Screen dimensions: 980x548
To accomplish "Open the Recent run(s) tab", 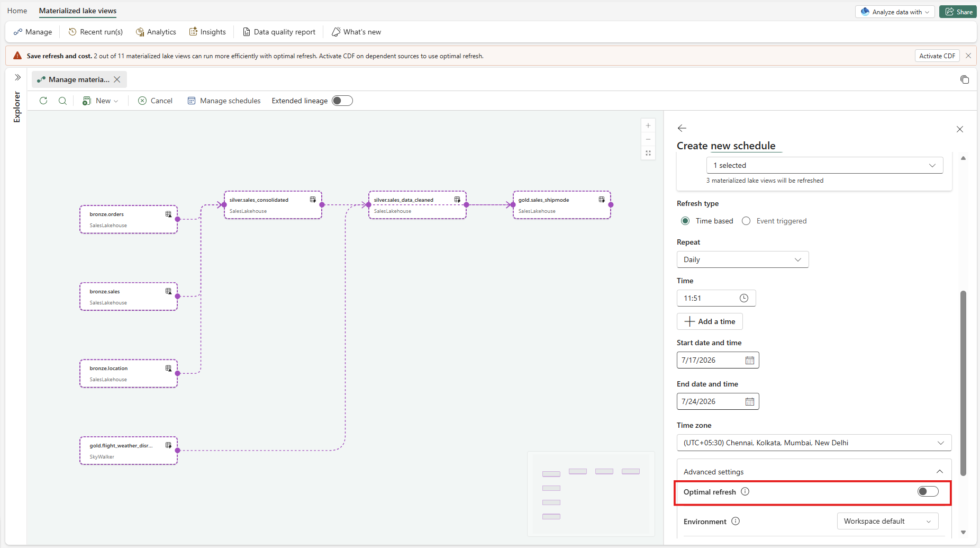I will pyautogui.click(x=96, y=32).
